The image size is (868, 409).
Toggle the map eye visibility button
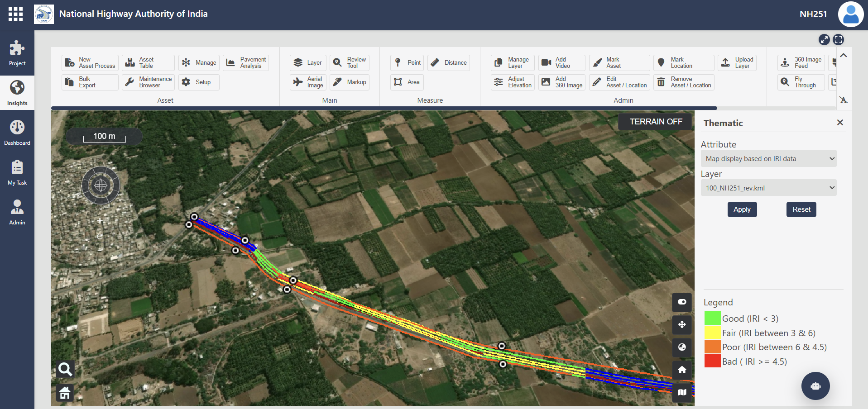[x=681, y=302]
